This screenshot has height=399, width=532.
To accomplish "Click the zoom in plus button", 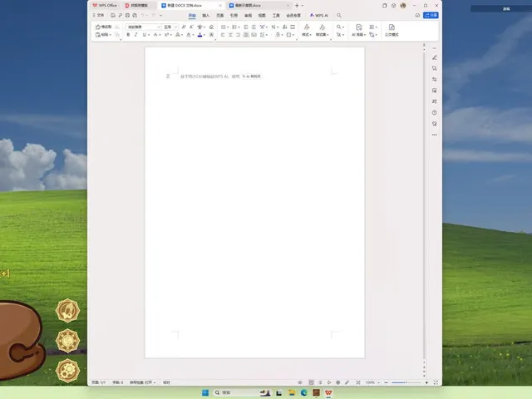I will [426, 382].
